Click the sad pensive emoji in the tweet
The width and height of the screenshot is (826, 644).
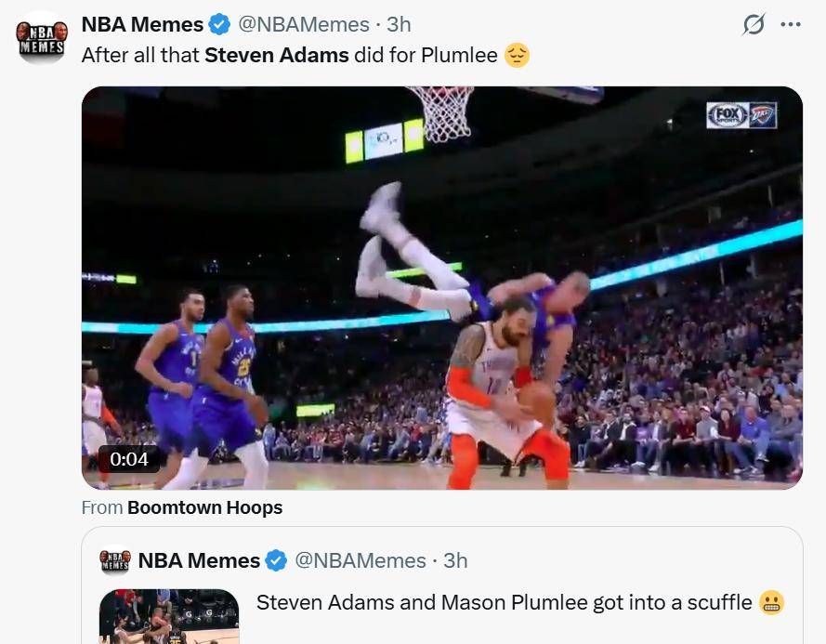(x=517, y=56)
